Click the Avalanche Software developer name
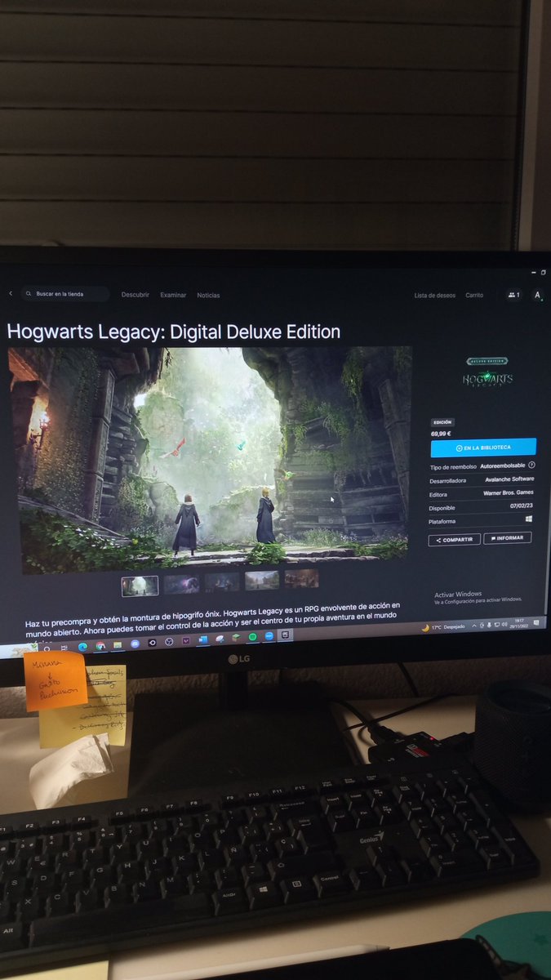This screenshot has height=980, width=551. 509,479
